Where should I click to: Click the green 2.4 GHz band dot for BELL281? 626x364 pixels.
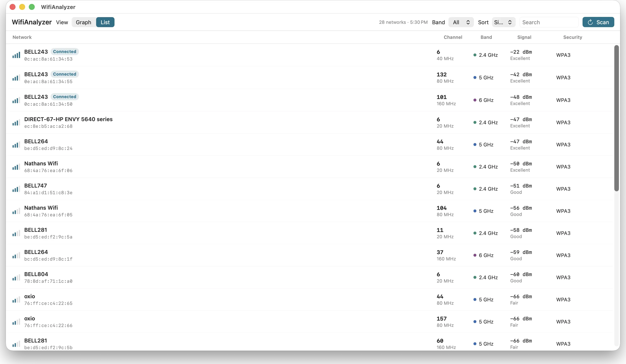coord(475,233)
